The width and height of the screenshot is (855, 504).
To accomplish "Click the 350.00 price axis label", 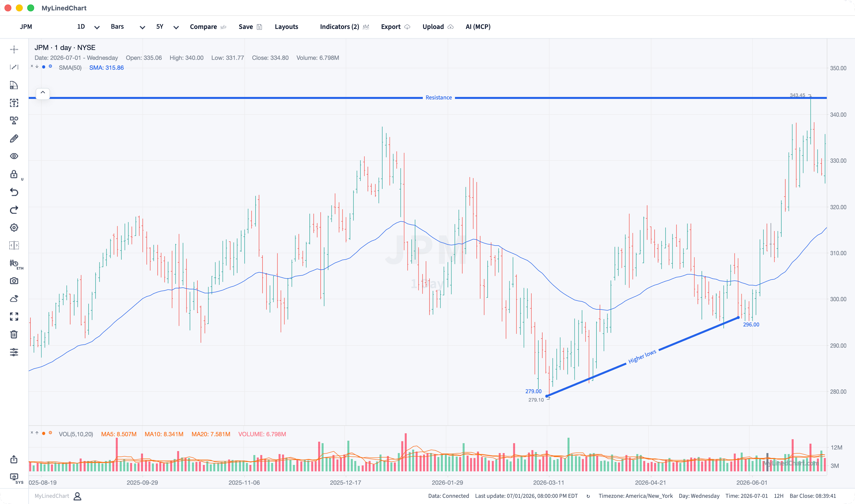I will pos(838,68).
